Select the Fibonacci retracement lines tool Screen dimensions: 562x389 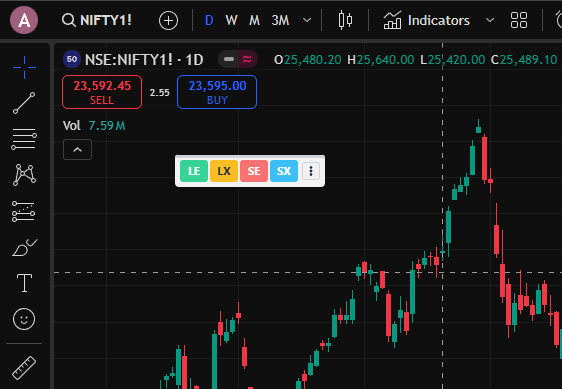pyautogui.click(x=24, y=139)
